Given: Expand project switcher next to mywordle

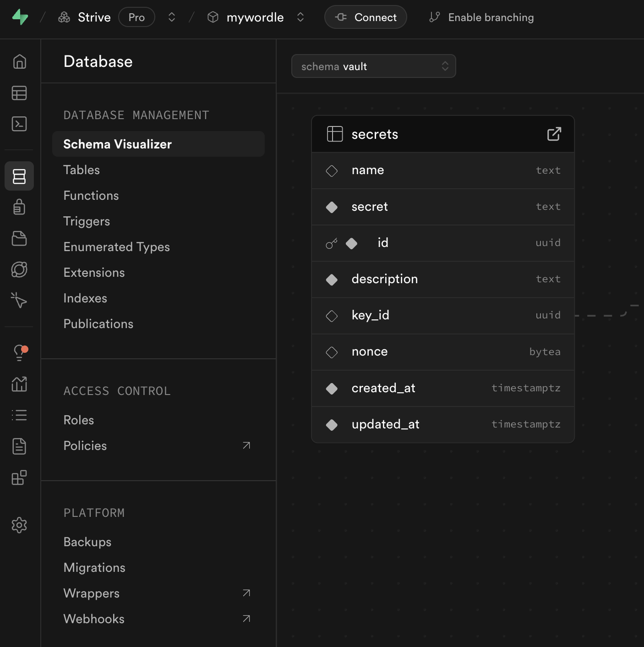Looking at the screenshot, I should click(x=300, y=17).
